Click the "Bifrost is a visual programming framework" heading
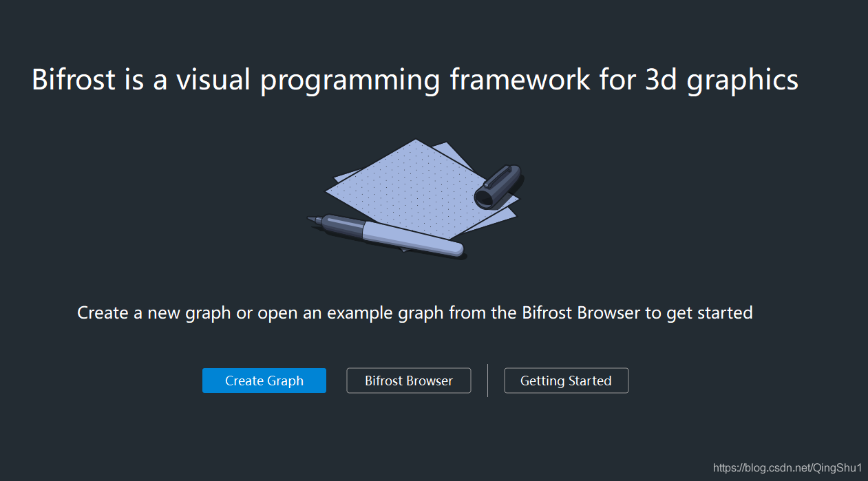 [415, 80]
